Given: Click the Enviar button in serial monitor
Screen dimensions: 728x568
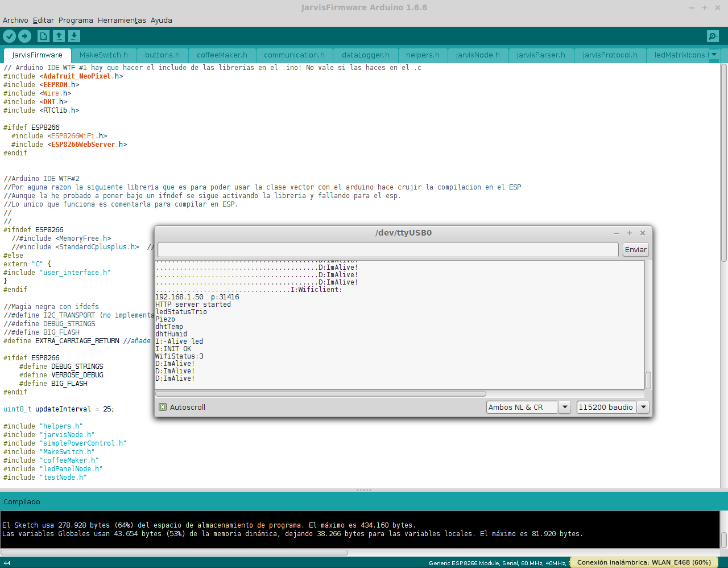Looking at the screenshot, I should tap(635, 249).
